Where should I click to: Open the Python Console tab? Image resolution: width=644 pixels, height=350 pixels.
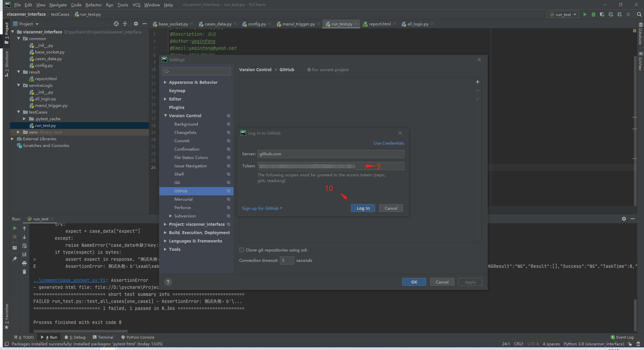[138, 337]
